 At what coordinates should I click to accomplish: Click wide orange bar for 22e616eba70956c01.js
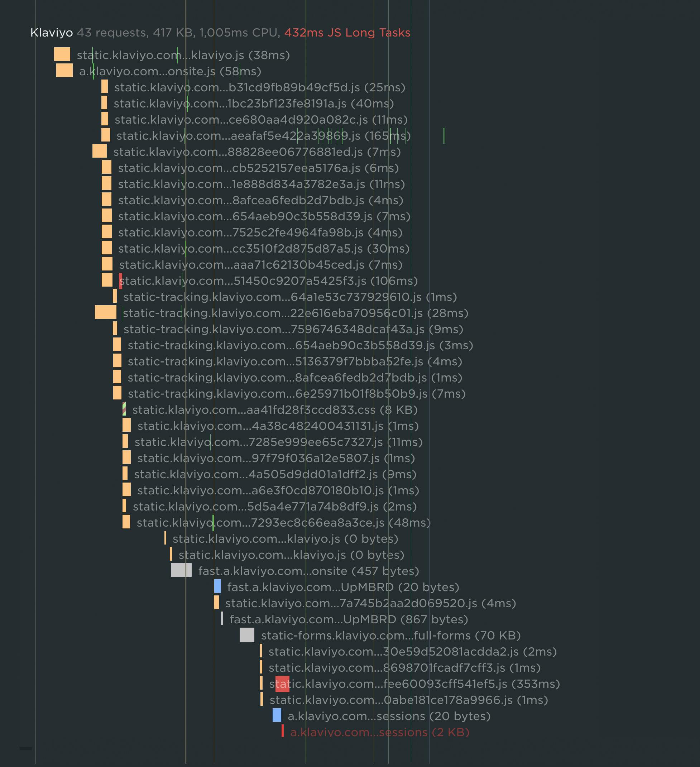click(x=105, y=312)
